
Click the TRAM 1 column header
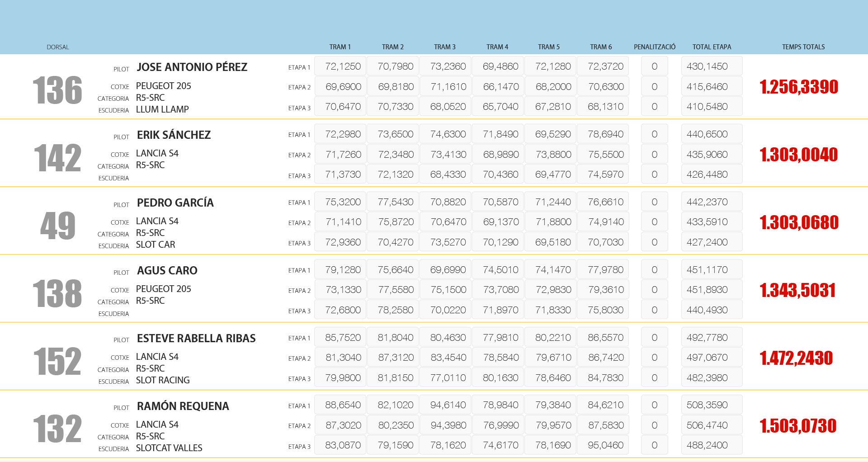[x=340, y=47]
